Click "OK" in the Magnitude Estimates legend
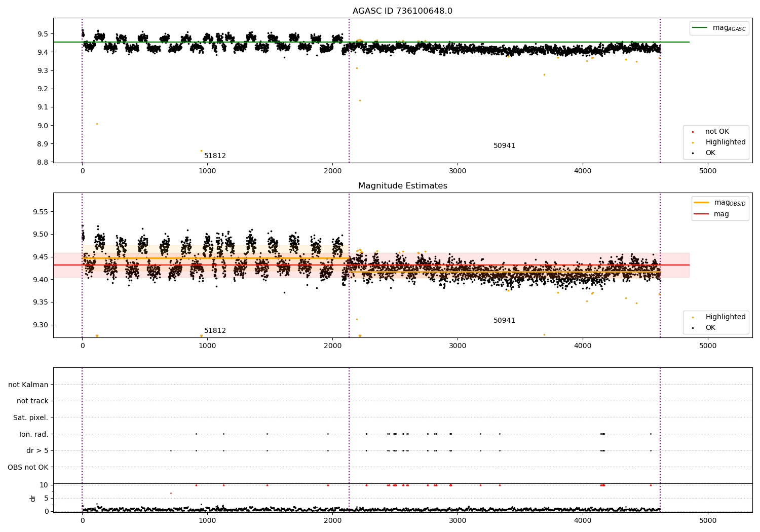This screenshot has width=760, height=532. (710, 328)
